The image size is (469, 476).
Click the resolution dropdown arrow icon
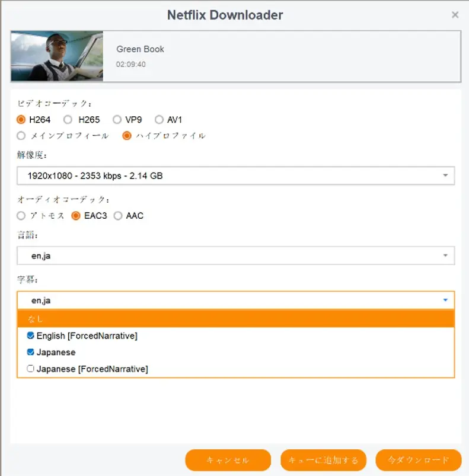coord(445,175)
